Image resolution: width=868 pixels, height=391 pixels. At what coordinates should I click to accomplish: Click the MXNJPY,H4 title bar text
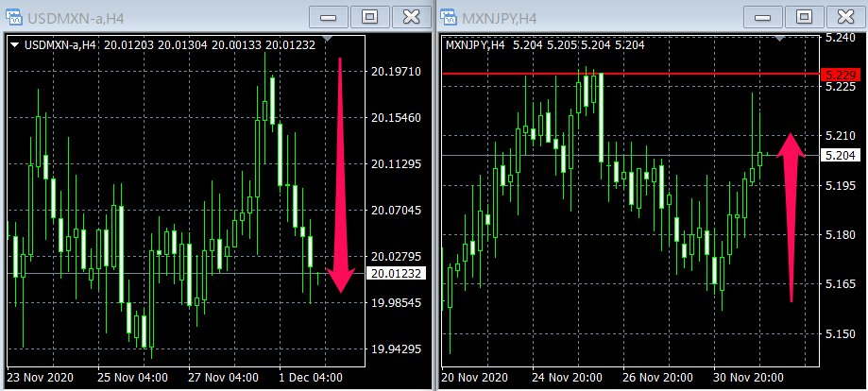(499, 18)
